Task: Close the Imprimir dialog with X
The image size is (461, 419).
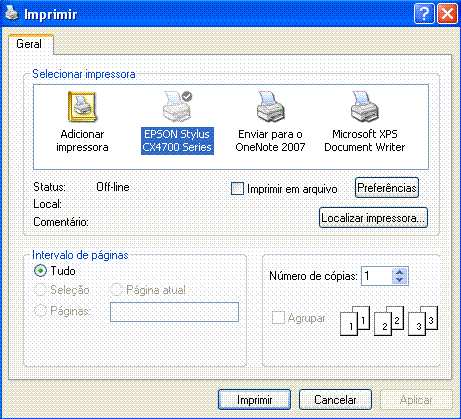Action: pyautogui.click(x=447, y=14)
